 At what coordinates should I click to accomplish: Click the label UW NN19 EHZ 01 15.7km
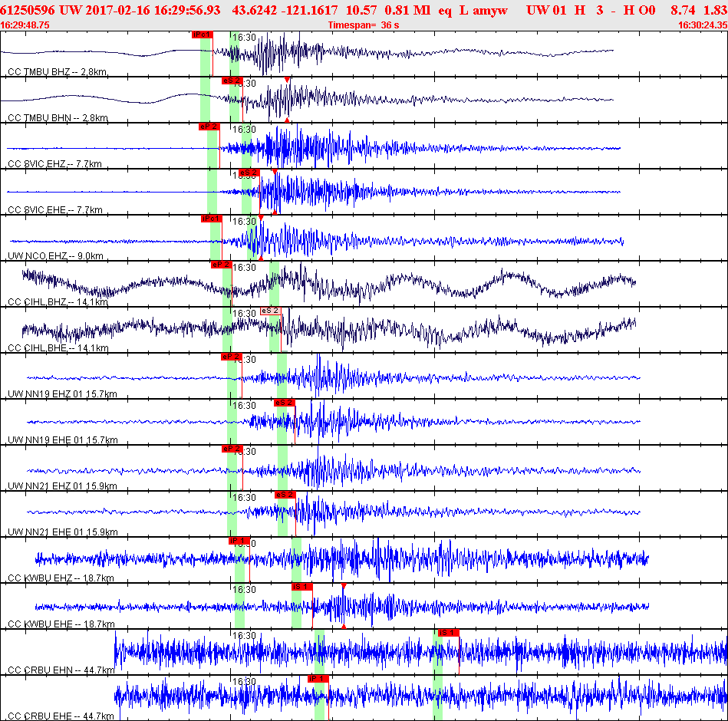coord(63,394)
